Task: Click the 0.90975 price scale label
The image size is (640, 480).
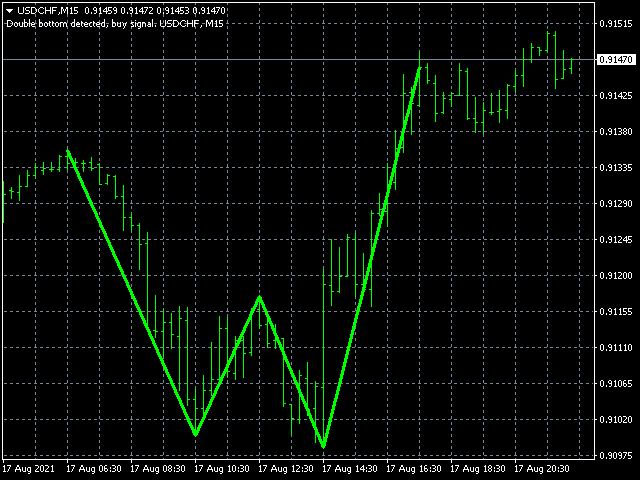Action: click(616, 455)
